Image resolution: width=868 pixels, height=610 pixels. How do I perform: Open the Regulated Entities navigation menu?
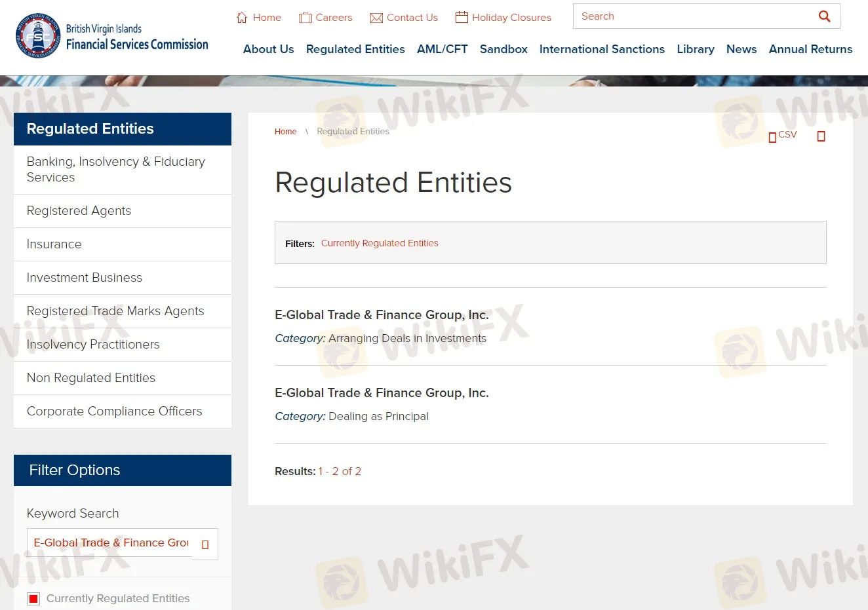click(x=355, y=49)
